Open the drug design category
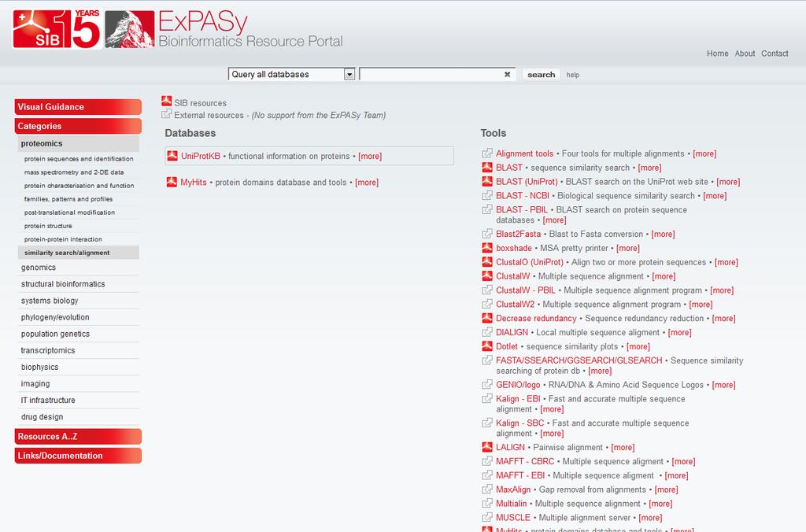Image resolution: width=806 pixels, height=532 pixels. (79, 417)
